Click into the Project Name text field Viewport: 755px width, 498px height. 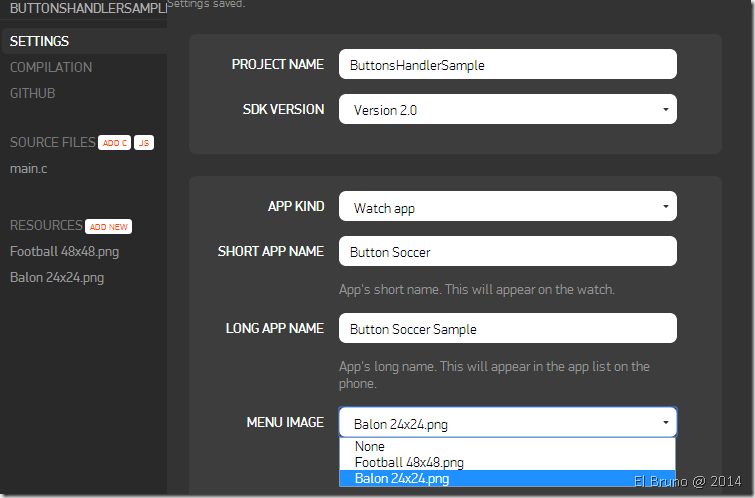[x=507, y=64]
